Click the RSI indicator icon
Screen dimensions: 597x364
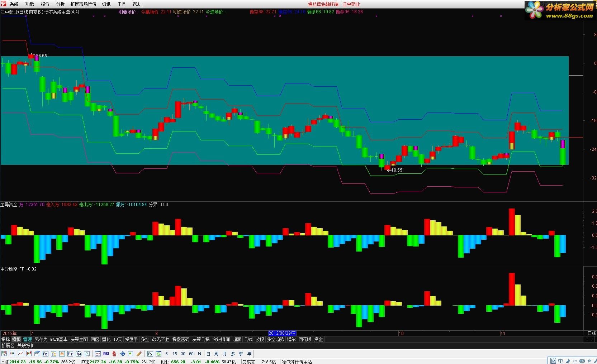click(x=106, y=354)
